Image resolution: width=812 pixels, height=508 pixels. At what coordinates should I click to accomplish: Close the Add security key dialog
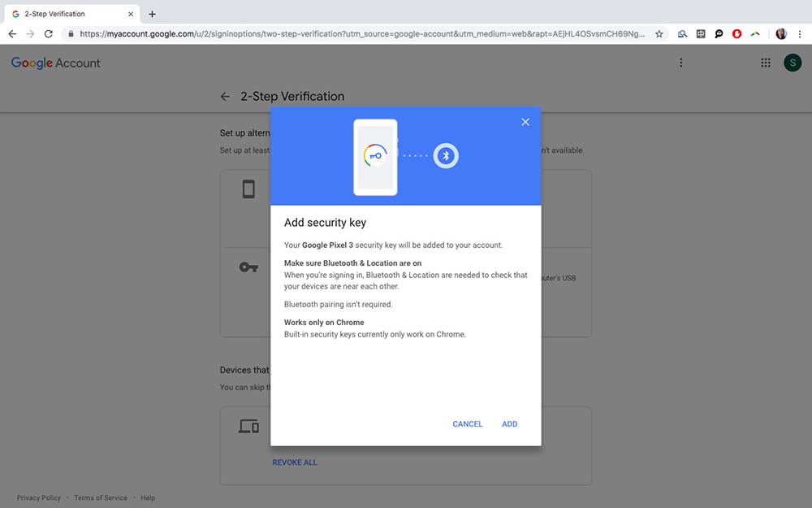click(x=525, y=122)
